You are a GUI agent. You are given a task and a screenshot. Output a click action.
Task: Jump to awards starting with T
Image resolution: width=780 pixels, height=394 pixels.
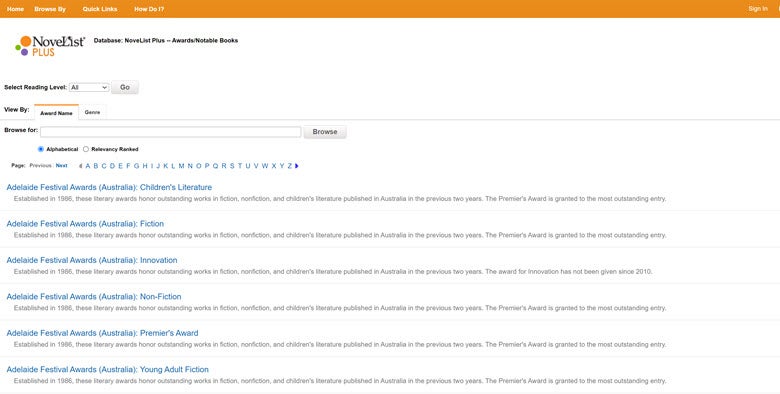point(240,166)
